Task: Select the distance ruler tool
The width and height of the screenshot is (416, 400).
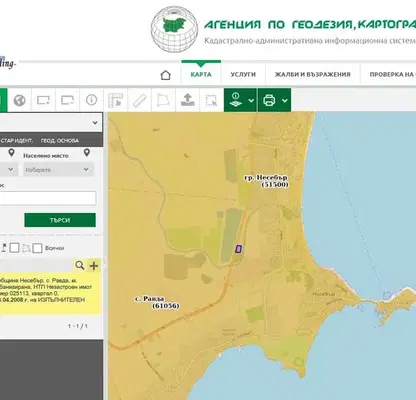Action: coord(140,100)
